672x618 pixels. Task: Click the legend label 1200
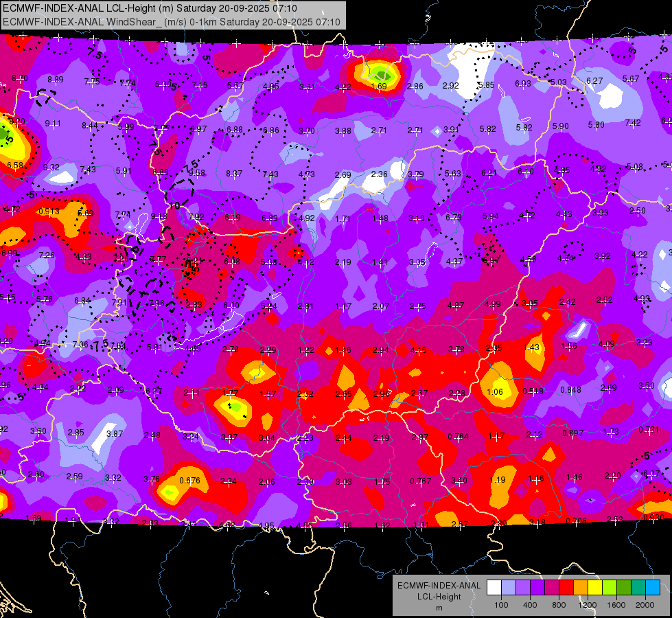587,605
